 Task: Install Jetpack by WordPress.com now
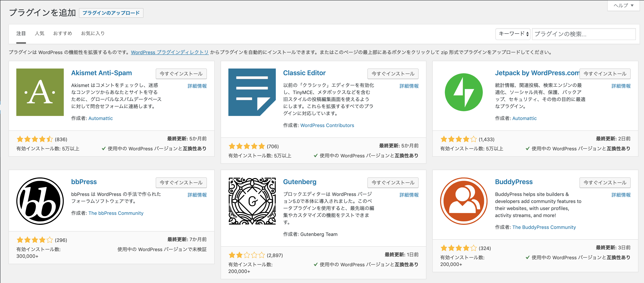605,74
